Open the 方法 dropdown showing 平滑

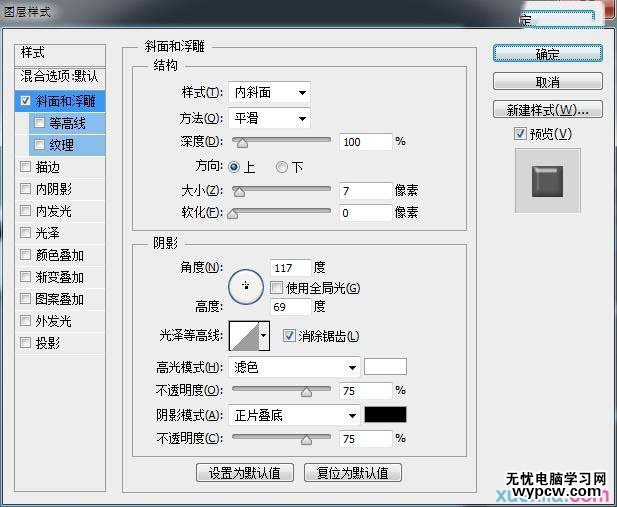(269, 118)
